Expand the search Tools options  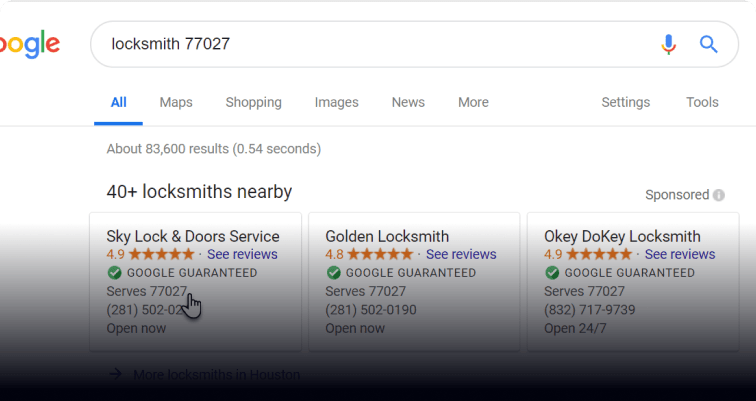pyautogui.click(x=702, y=102)
